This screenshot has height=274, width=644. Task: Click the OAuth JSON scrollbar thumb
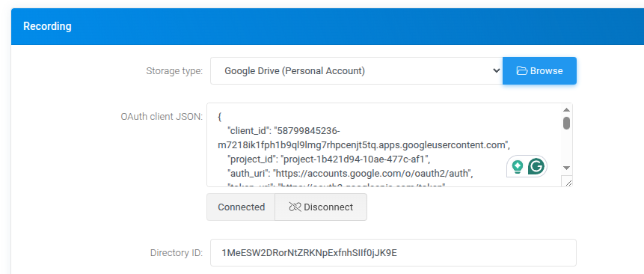566,123
